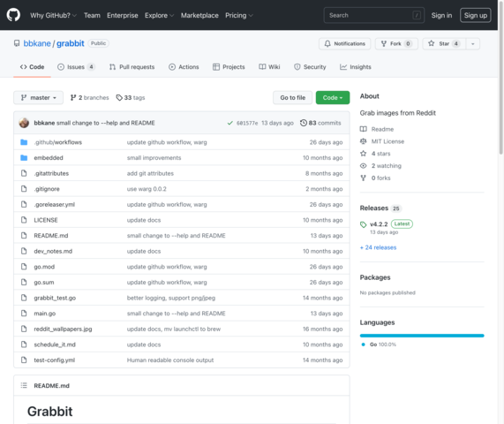Switch to the Pull requests tab
The width and height of the screenshot is (504, 424).
click(132, 67)
